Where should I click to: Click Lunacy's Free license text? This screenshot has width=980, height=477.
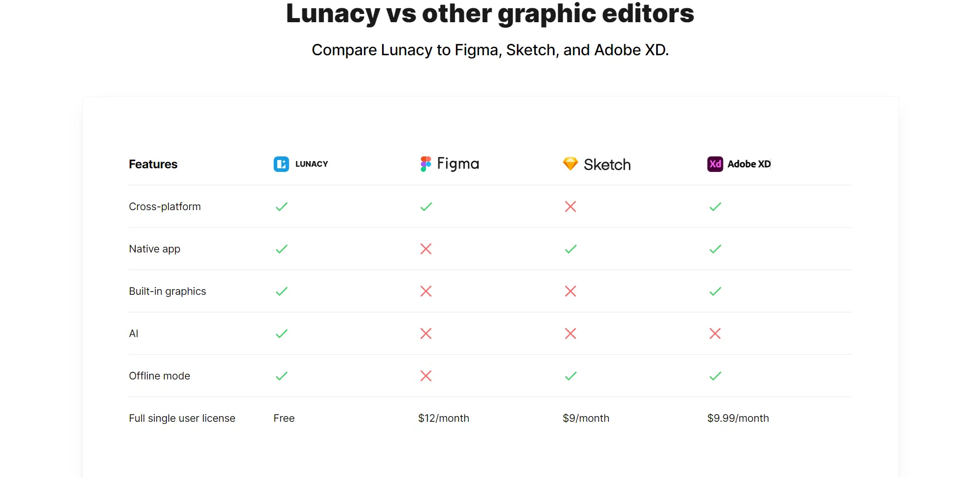click(284, 418)
